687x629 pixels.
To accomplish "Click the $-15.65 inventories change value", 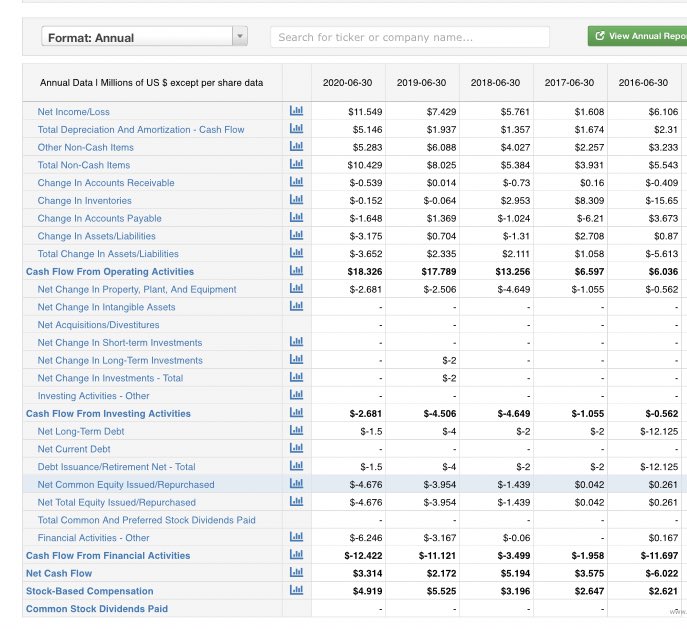I will tap(662, 201).
